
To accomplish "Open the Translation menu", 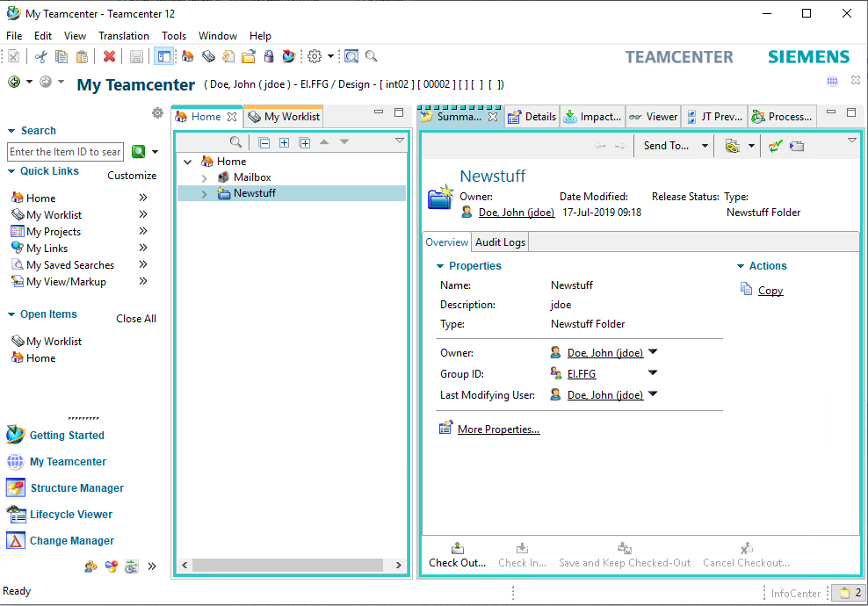I will tap(123, 36).
